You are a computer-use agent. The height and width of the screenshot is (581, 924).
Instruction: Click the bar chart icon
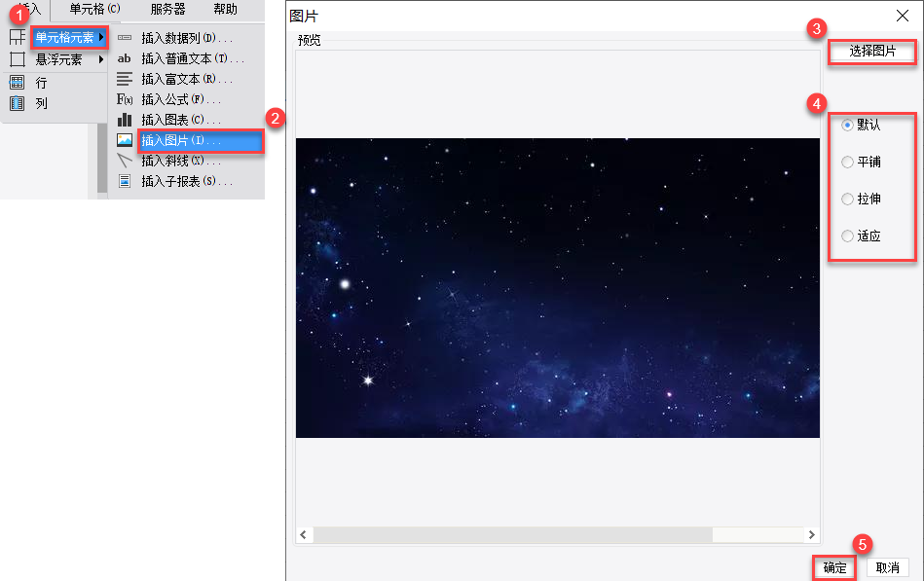125,120
